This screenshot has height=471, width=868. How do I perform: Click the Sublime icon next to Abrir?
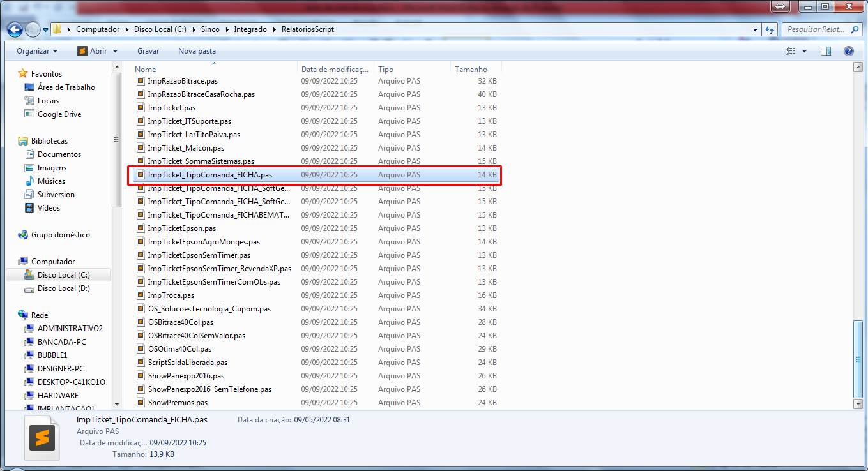click(82, 51)
